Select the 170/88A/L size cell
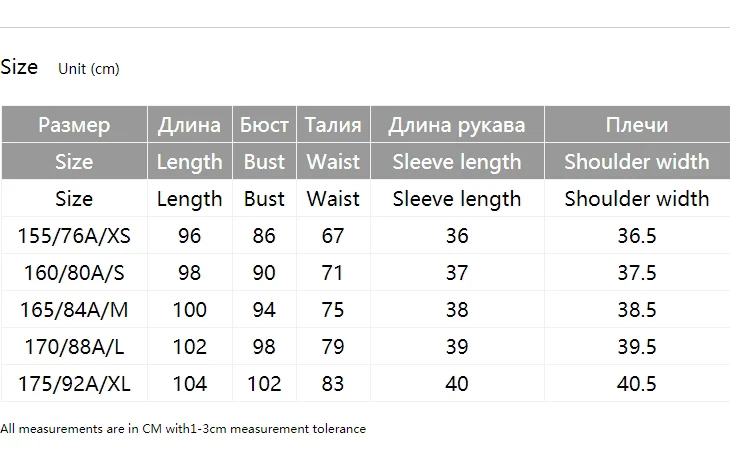The height and width of the screenshot is (453, 730). [x=74, y=347]
